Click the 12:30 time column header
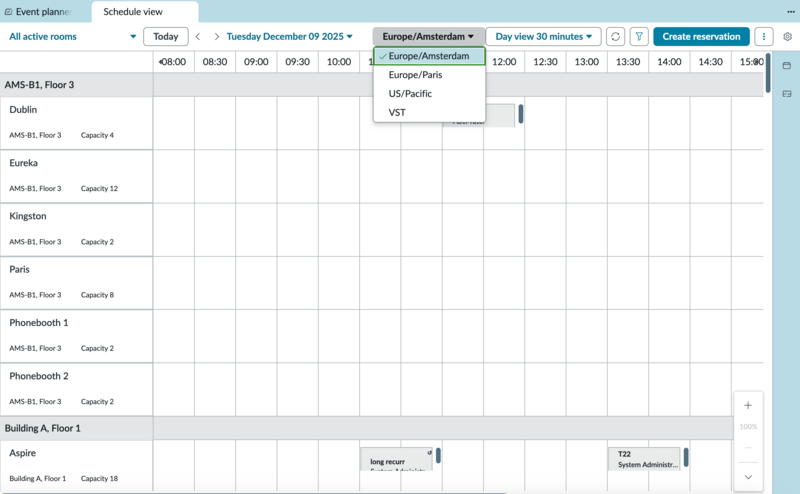Screen dimensions: 800x494 click(545, 62)
